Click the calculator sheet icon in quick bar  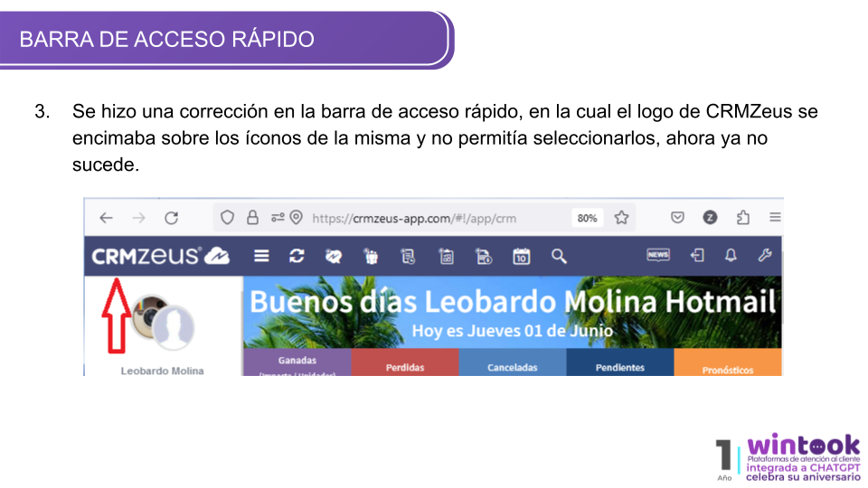[x=446, y=256]
